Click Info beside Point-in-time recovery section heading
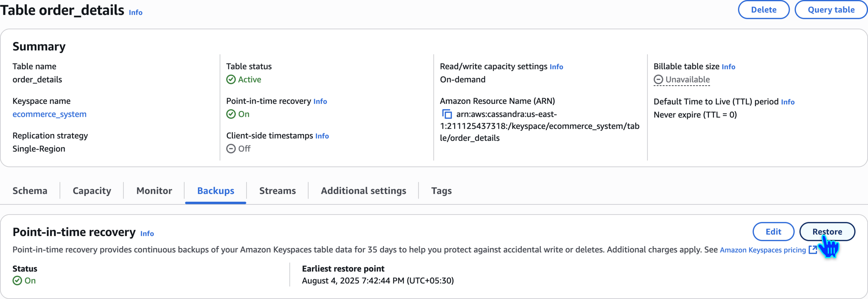 [147, 234]
